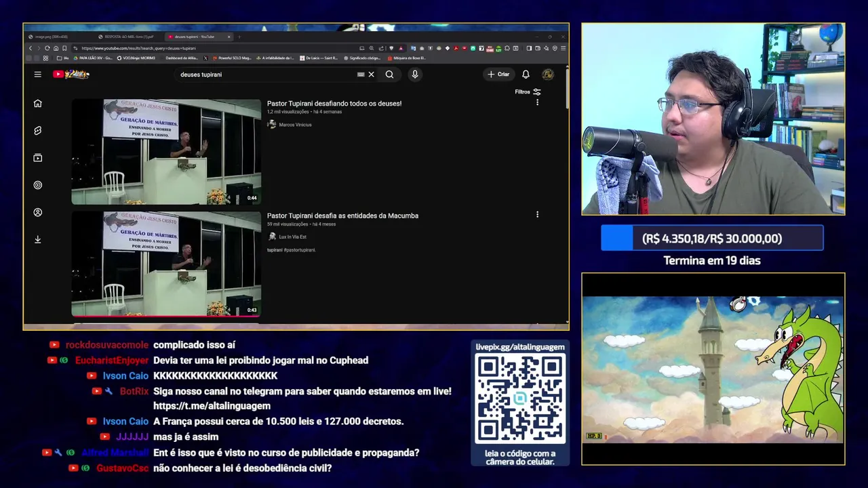Open the 'Powerful SOLO Mag...' bookmark
Screen dimensions: 868x488
tap(232, 58)
